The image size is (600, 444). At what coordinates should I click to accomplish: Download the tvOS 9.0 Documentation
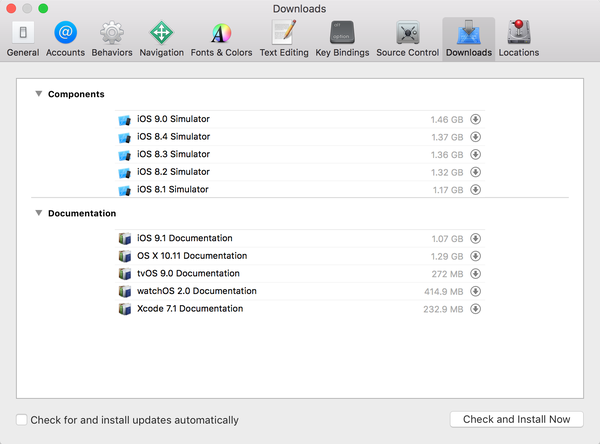pyautogui.click(x=475, y=274)
